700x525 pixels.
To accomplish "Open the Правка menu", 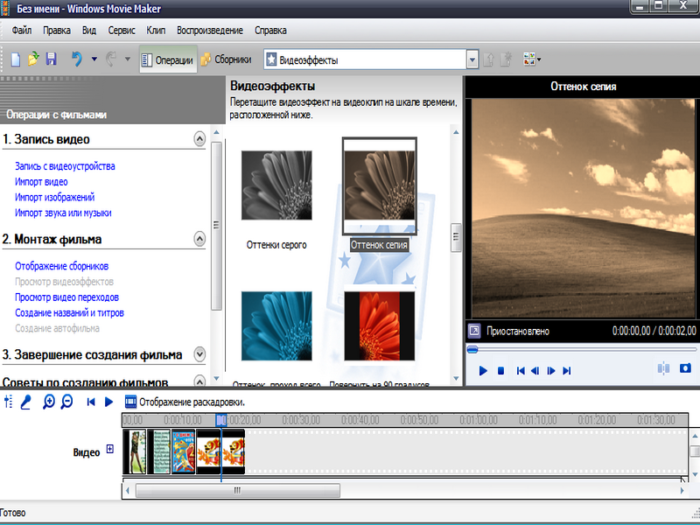I will pyautogui.click(x=57, y=30).
